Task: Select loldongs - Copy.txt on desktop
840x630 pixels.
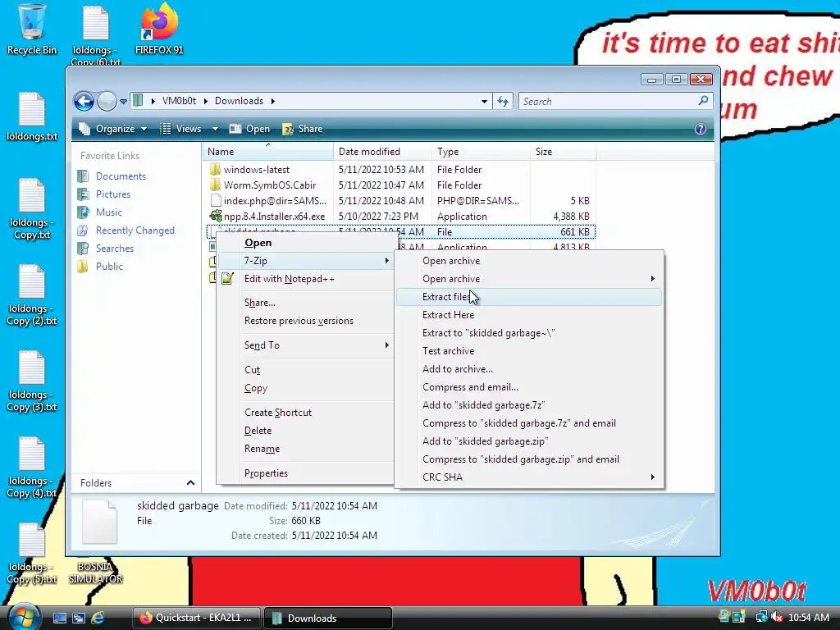Action: click(32, 209)
